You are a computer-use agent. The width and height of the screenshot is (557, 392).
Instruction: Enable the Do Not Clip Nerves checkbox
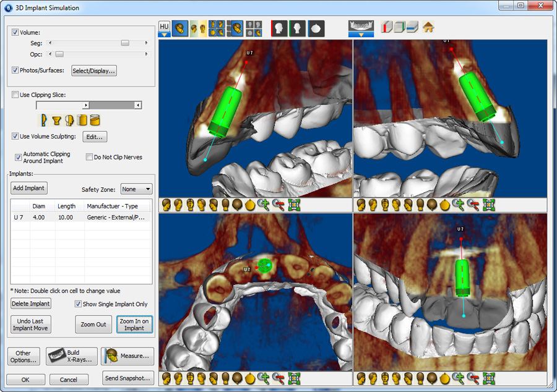pyautogui.click(x=89, y=156)
